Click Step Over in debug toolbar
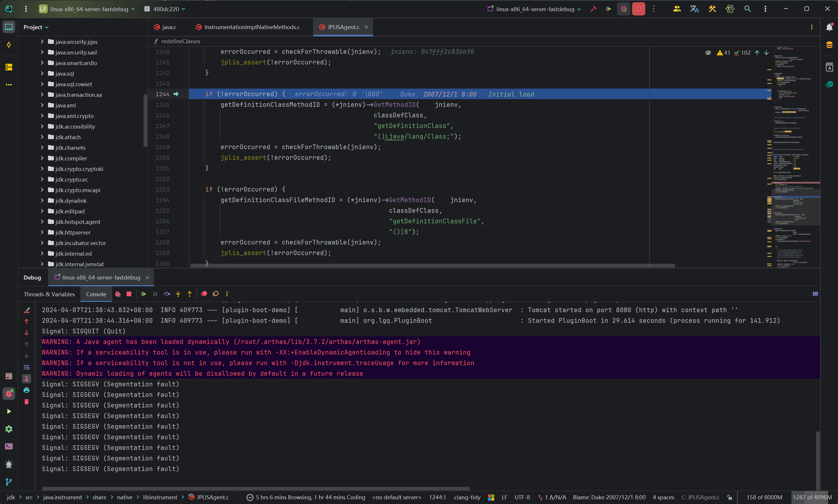The width and height of the screenshot is (838, 504). (167, 294)
